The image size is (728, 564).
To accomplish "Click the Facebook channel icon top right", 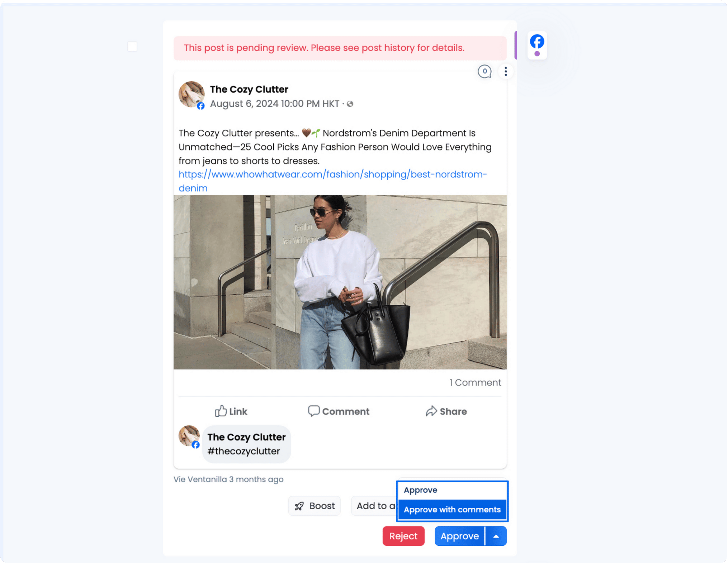I will coord(536,44).
